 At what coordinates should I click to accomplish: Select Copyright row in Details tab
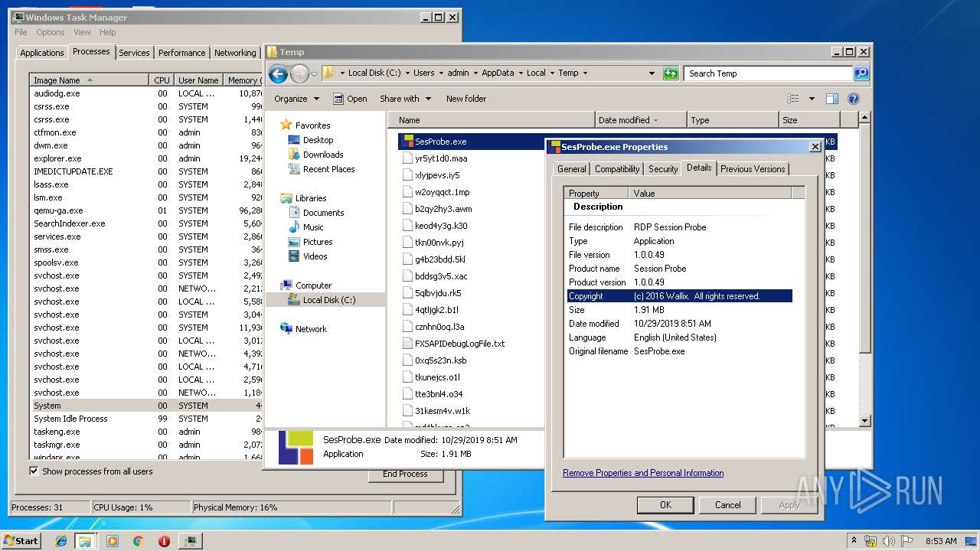coord(679,296)
